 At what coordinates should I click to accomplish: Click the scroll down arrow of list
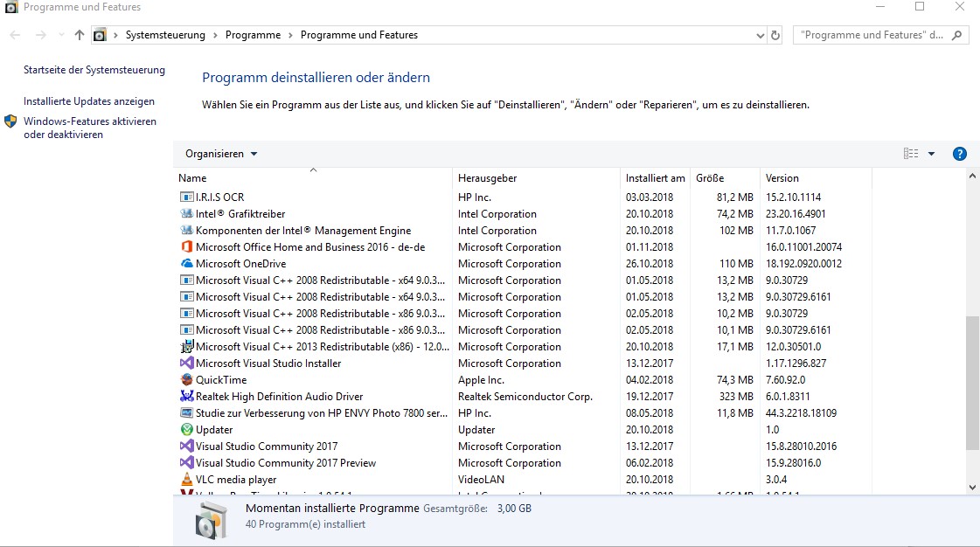click(x=972, y=488)
